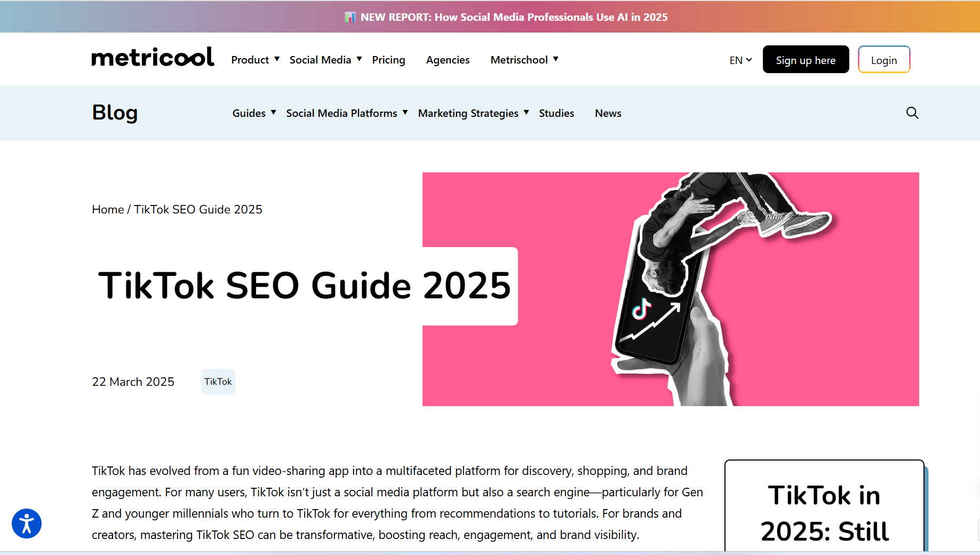
Task: Go to Home via the breadcrumb
Action: coord(108,209)
